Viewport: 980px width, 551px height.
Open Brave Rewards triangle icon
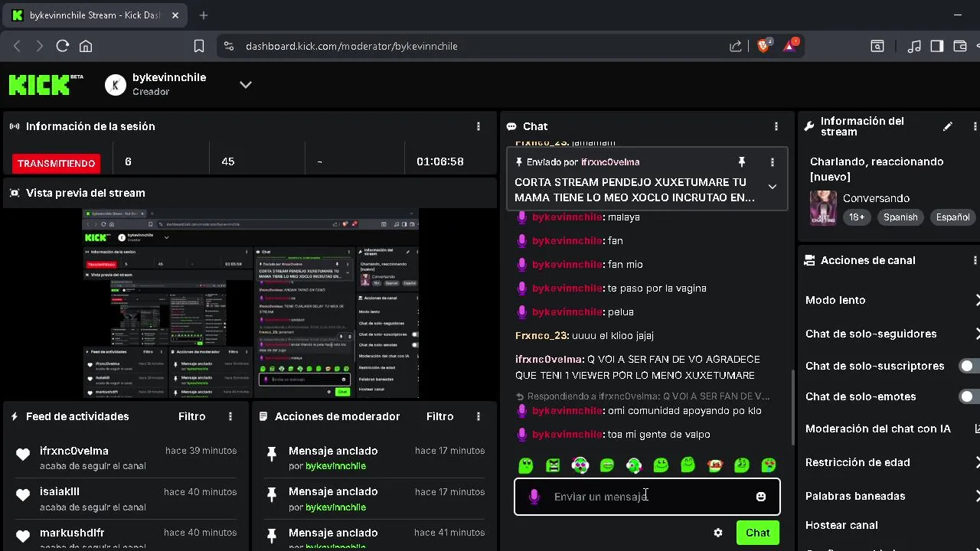tap(790, 45)
